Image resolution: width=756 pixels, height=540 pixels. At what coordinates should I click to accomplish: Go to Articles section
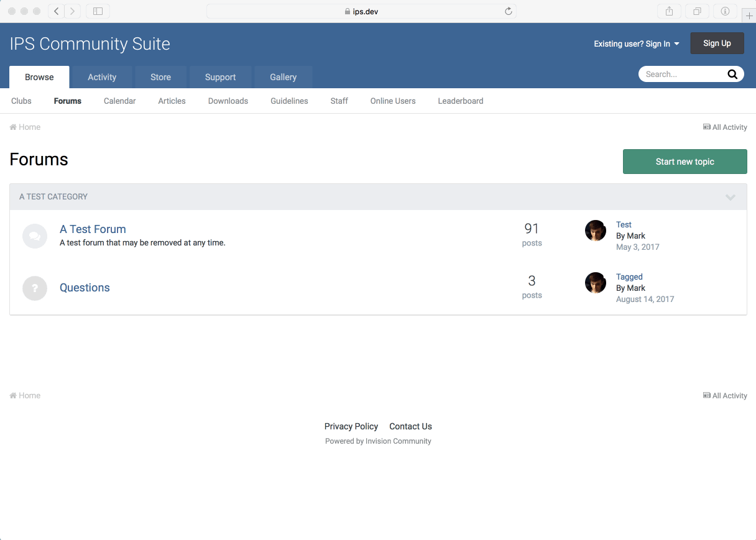click(172, 101)
